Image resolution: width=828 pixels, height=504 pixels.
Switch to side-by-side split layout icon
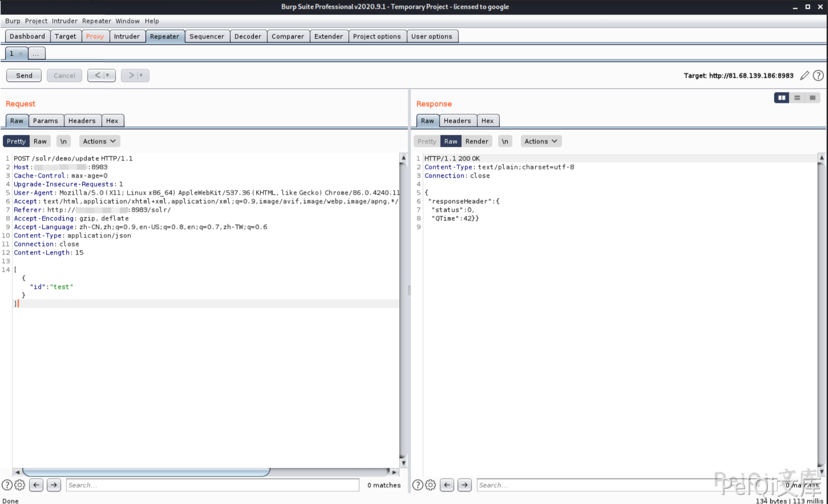click(x=781, y=98)
